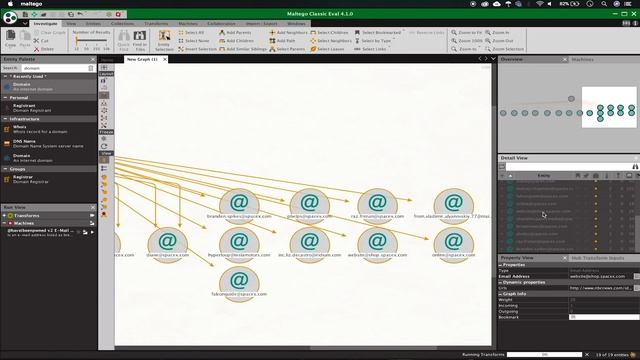
Task: Open the Transforms ribbon tab
Action: coord(156,24)
